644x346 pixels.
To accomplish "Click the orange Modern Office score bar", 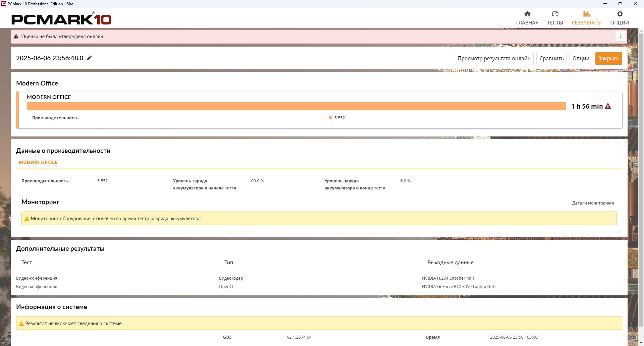I will point(296,106).
